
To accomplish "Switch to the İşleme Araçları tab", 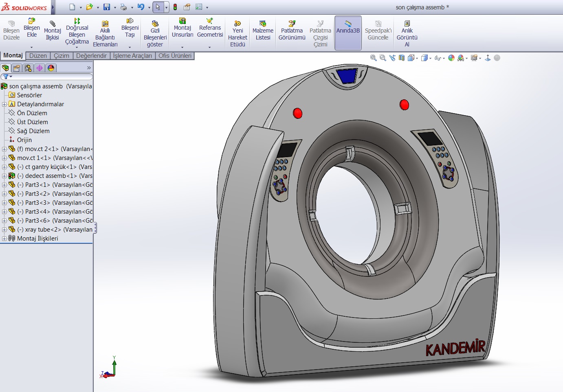I will pos(132,56).
